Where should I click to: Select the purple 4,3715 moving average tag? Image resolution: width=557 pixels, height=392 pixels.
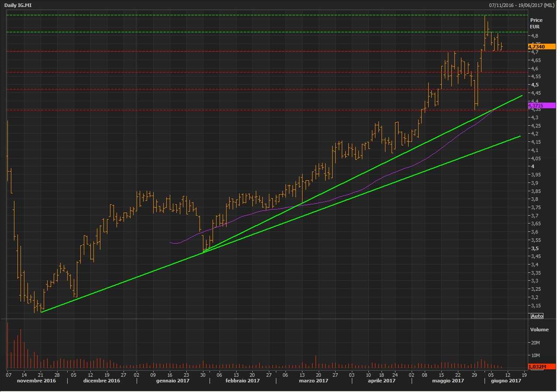541,106
